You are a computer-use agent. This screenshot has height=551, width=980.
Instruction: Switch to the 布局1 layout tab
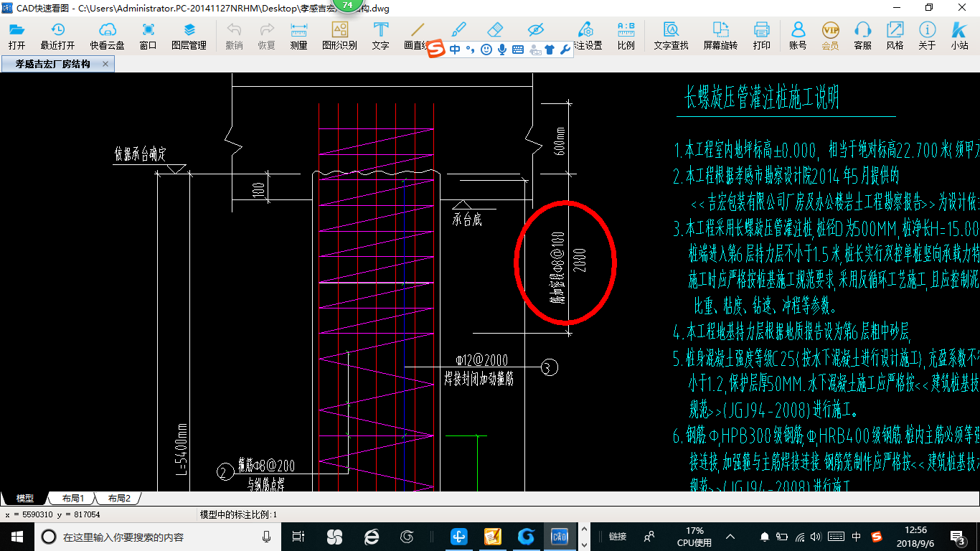point(72,498)
